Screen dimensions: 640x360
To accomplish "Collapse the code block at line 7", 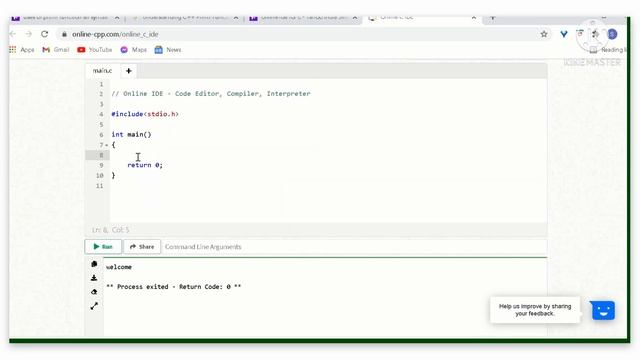I will 107,145.
